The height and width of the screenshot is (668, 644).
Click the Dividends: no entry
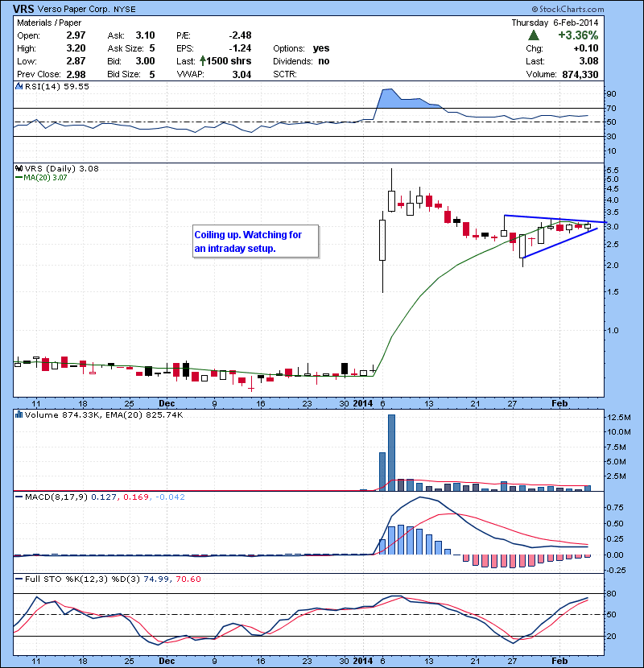(x=301, y=61)
